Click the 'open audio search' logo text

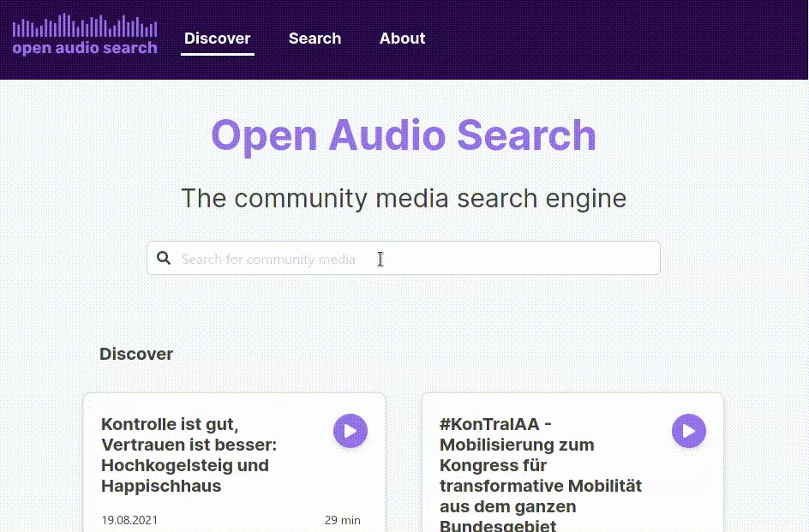(x=84, y=48)
